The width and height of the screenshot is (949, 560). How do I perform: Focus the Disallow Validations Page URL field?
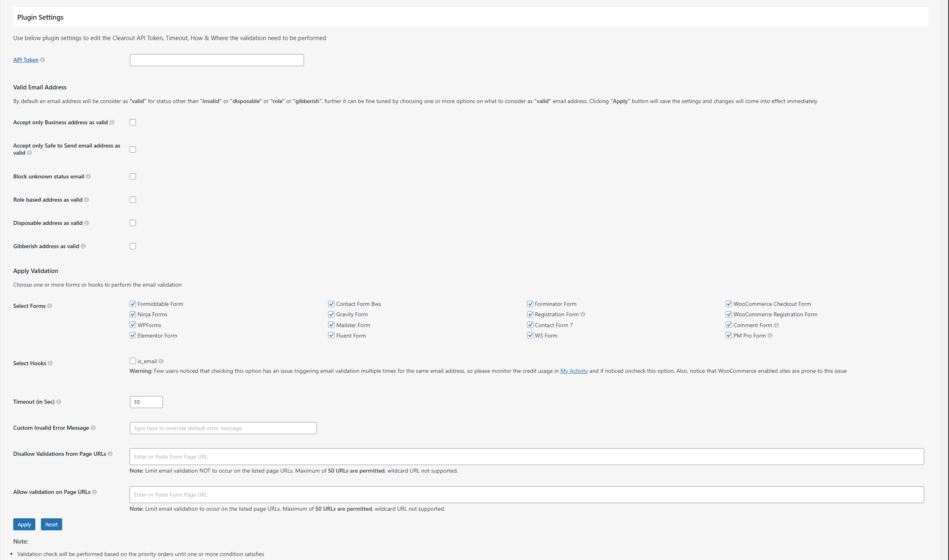[x=526, y=457]
